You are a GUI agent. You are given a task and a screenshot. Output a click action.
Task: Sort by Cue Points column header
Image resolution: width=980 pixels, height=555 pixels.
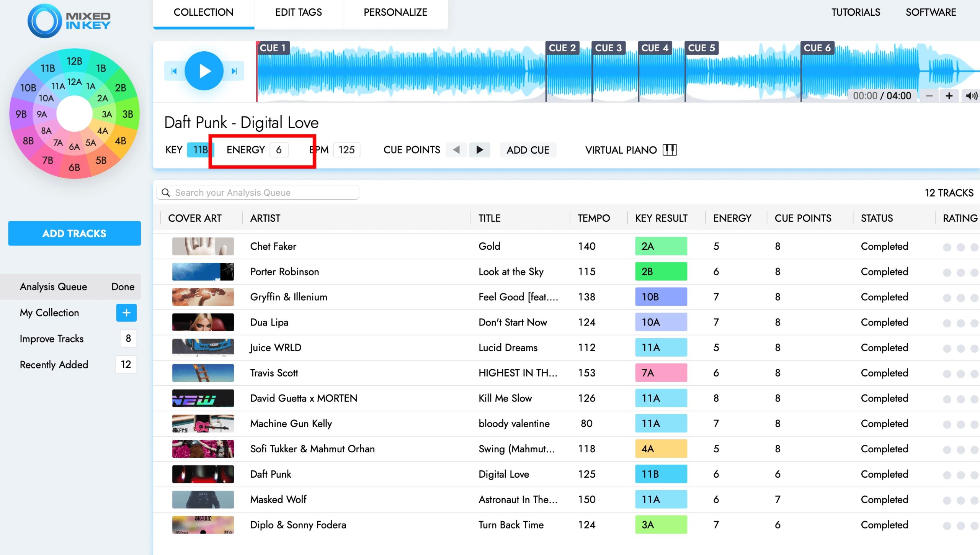point(803,218)
